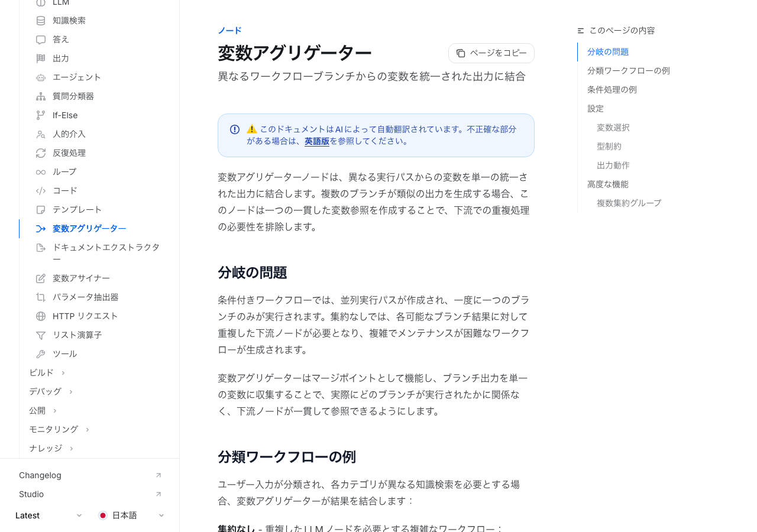Click the ツール wrench icon
Image resolution: width=757 pixels, height=532 pixels.
coord(41,354)
